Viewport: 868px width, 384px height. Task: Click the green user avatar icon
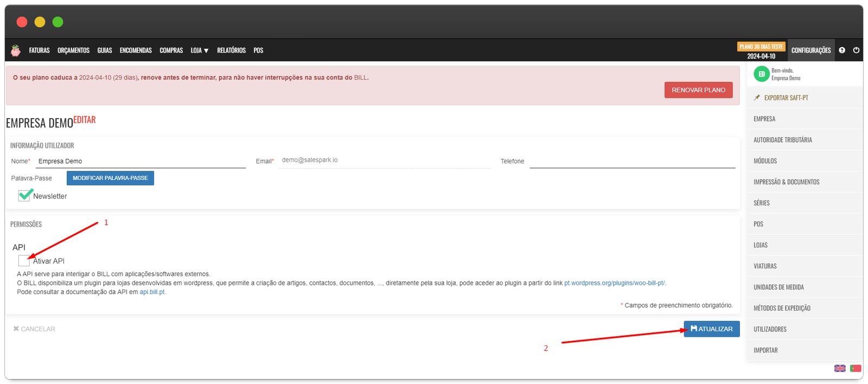click(761, 74)
